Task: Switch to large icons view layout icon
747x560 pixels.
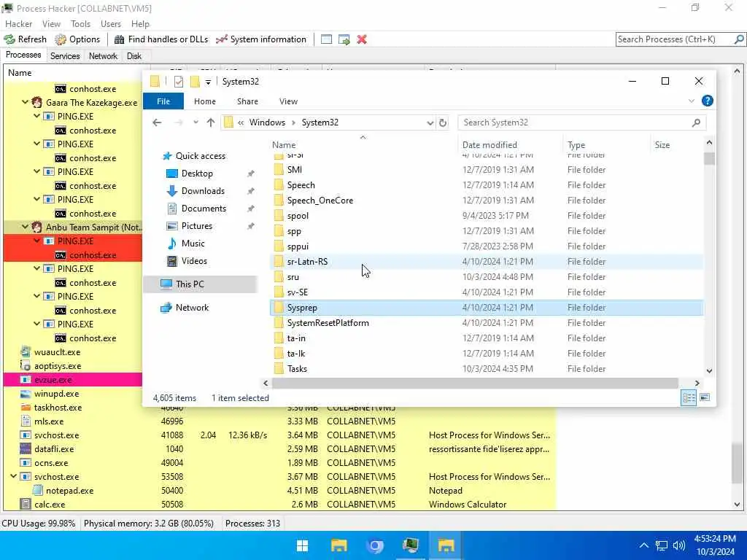Action: [x=705, y=397]
